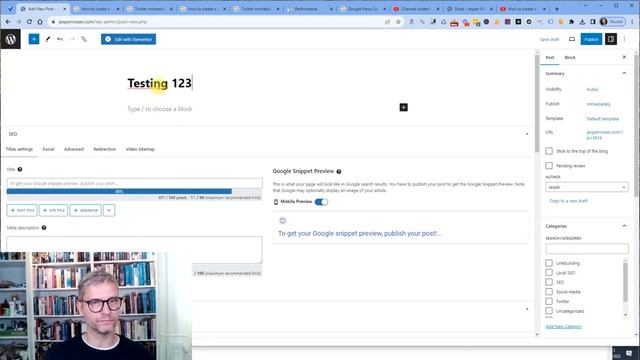Image resolution: width=640 pixels, height=360 pixels.
Task: Click the Search Categories input field
Action: 587,249
